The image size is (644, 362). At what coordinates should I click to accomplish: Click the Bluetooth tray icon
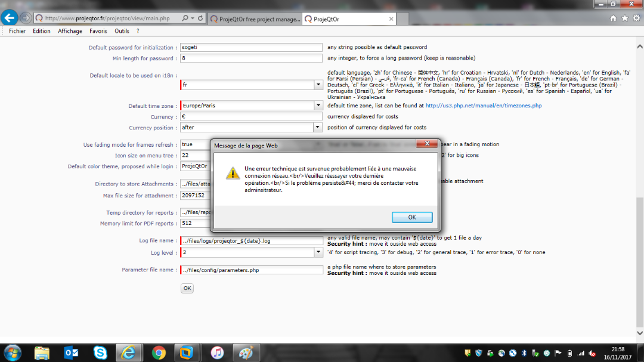(524, 353)
